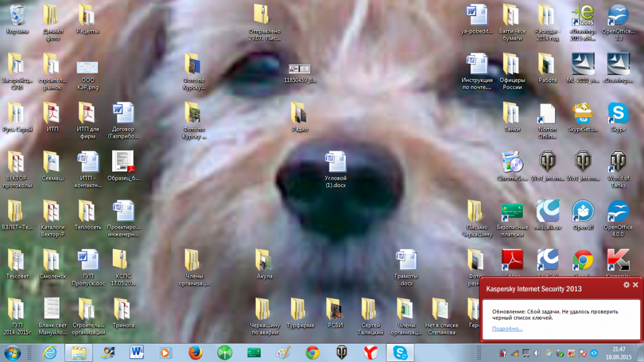Viewport: 644px width, 362px height.
Task: Click the Подробно... link in Kaspersky popup
Action: [507, 328]
